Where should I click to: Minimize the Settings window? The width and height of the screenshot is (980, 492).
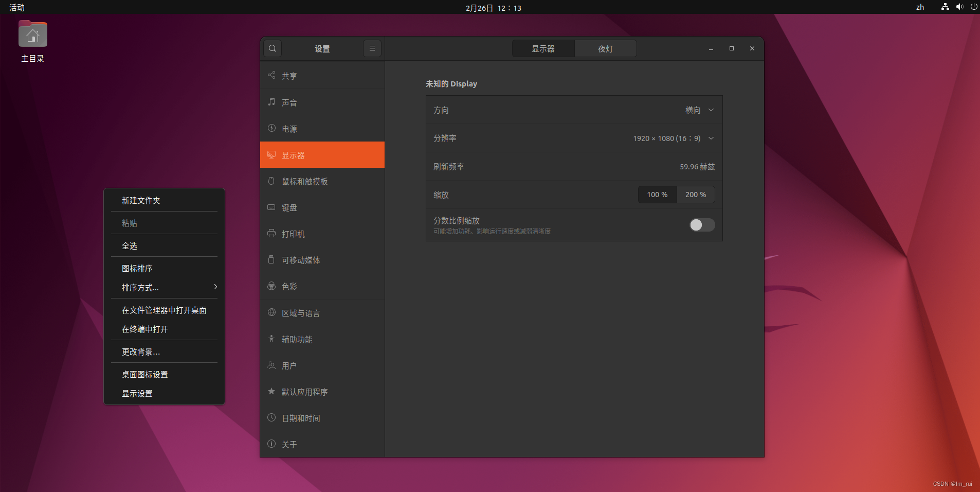coord(711,48)
